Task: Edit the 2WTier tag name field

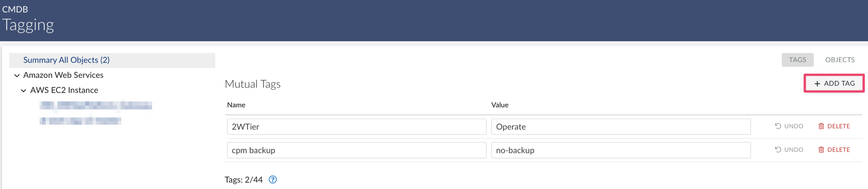Action: point(357,127)
